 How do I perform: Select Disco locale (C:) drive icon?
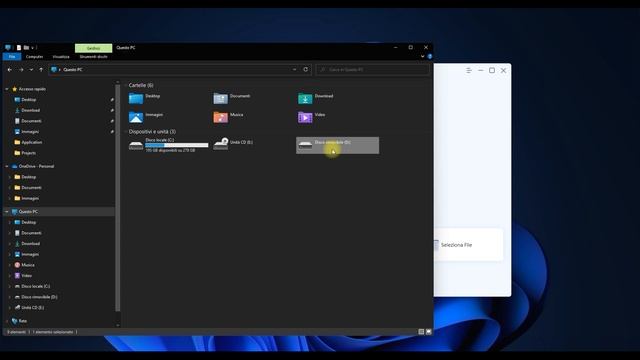[x=136, y=145]
